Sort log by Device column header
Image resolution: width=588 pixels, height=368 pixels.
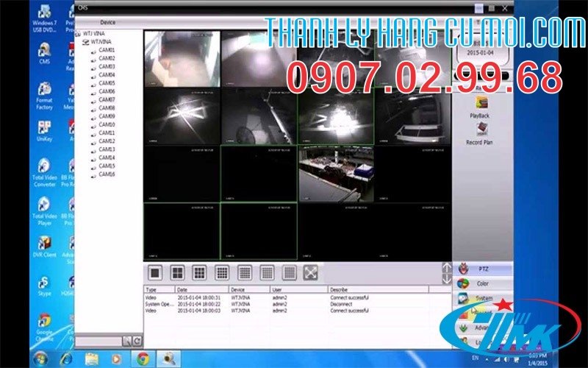click(249, 289)
